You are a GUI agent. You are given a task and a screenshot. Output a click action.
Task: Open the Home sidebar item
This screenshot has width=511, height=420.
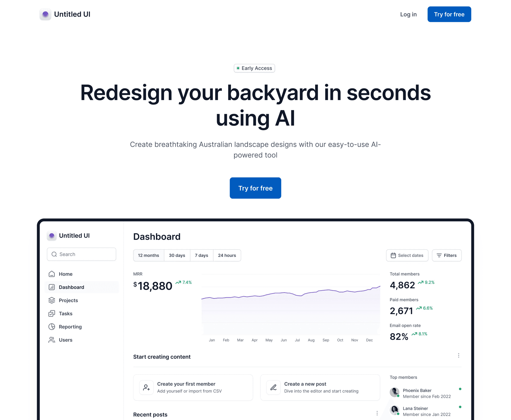82,274
